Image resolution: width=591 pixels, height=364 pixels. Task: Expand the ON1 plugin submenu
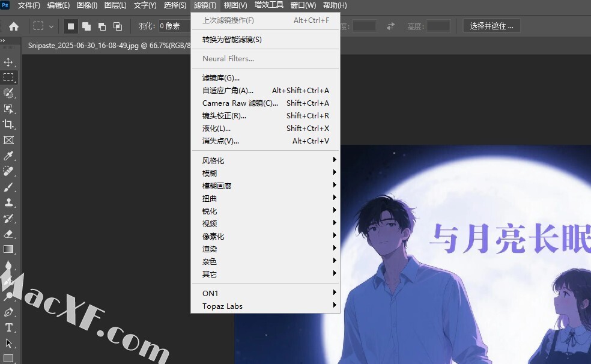[x=265, y=293]
